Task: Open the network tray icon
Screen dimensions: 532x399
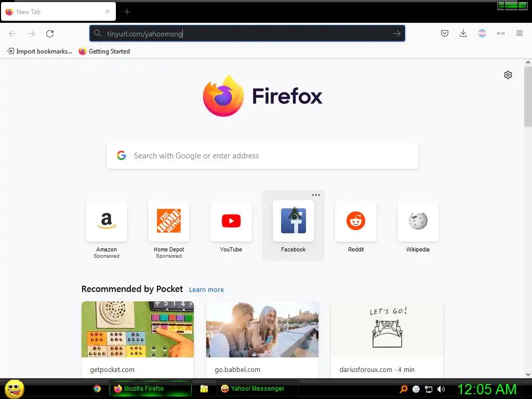Action: (x=429, y=389)
